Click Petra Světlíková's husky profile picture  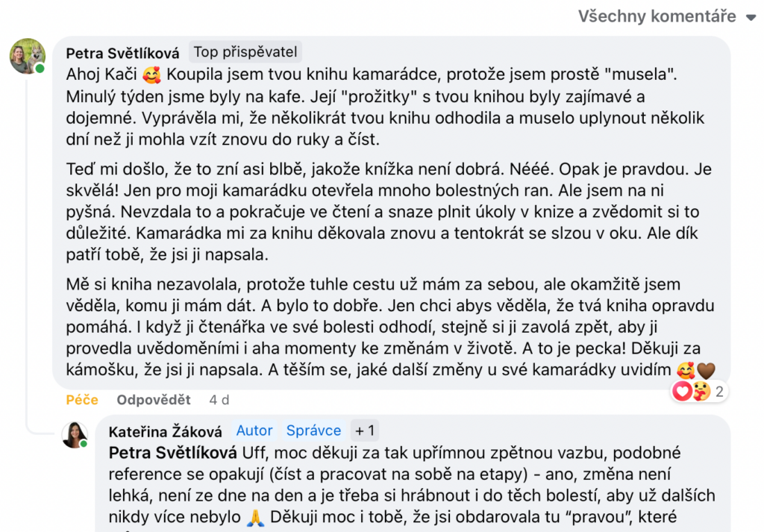[28, 56]
